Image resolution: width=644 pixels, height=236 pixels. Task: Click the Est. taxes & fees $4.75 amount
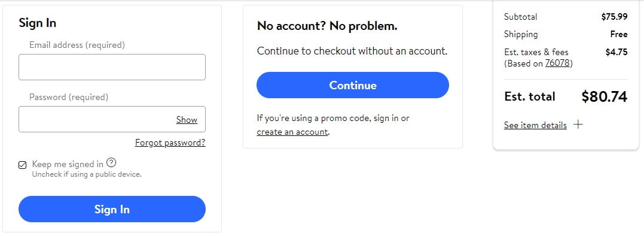point(616,52)
